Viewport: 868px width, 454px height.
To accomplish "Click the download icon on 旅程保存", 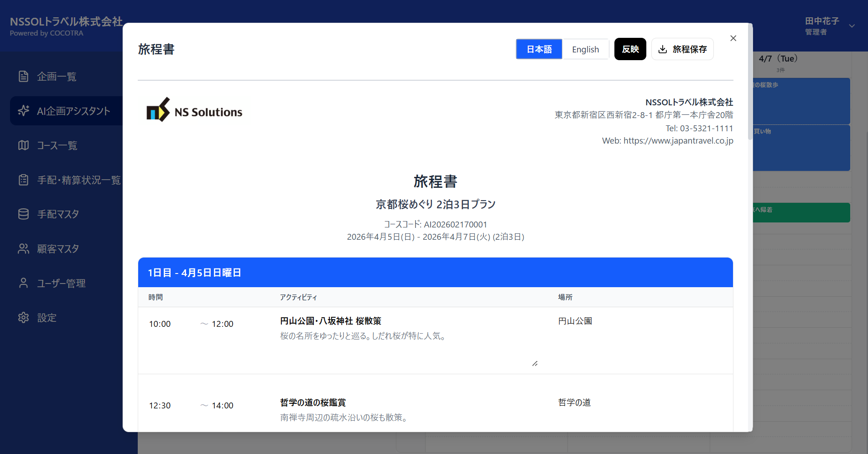I will 663,49.
